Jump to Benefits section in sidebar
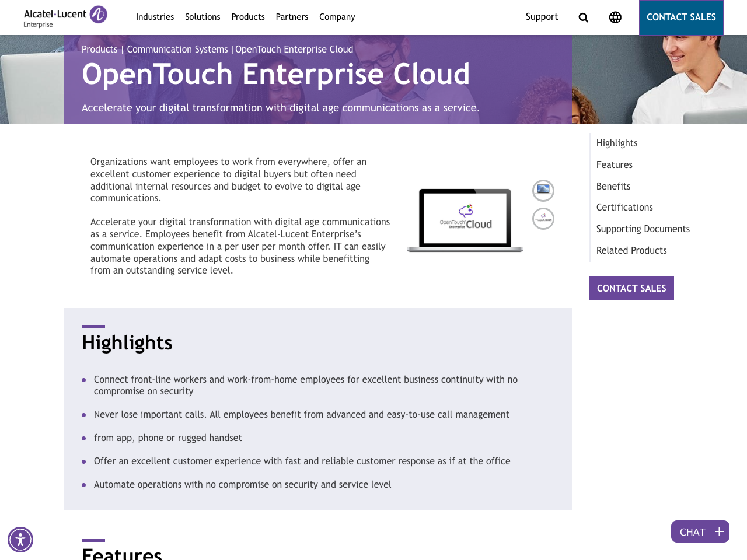Screen dimensions: 747x560 [613, 187]
